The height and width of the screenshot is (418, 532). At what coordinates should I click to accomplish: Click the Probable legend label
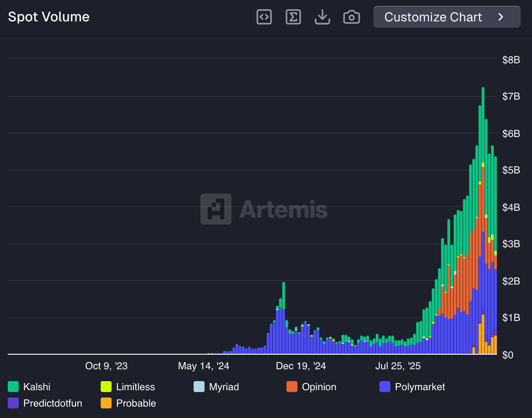(x=136, y=403)
